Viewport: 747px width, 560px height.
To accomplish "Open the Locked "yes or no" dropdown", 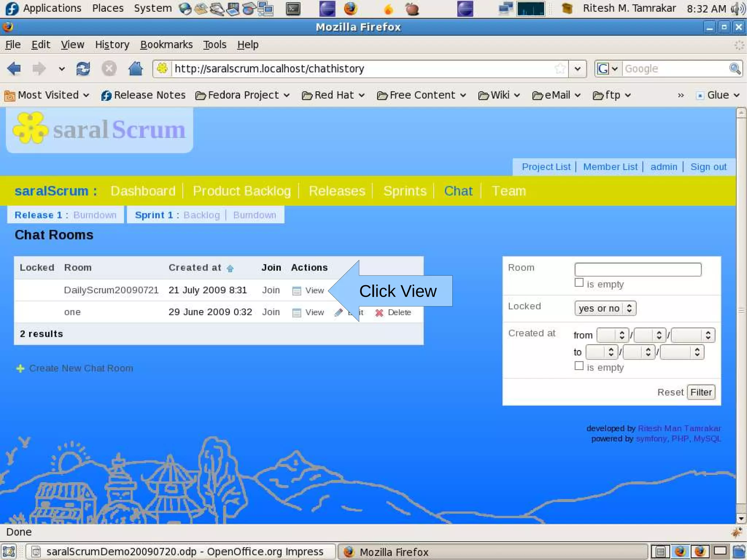I will tap(605, 308).
